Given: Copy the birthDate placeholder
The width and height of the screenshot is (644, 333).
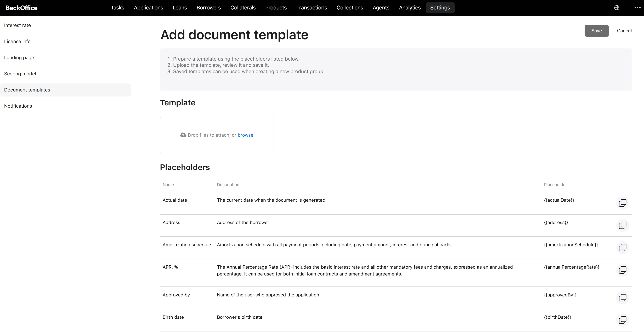Looking at the screenshot, I should point(623,320).
